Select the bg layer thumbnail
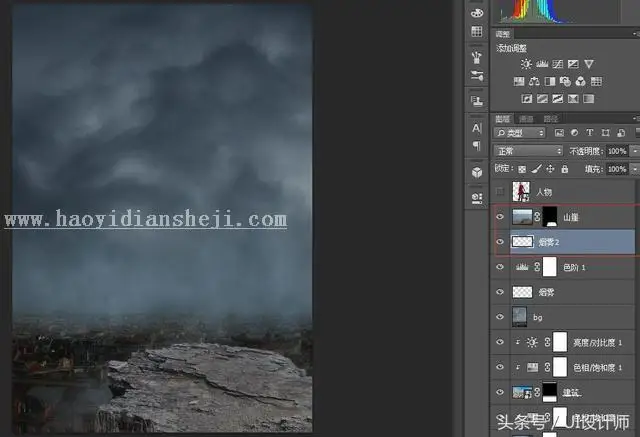 point(519,317)
